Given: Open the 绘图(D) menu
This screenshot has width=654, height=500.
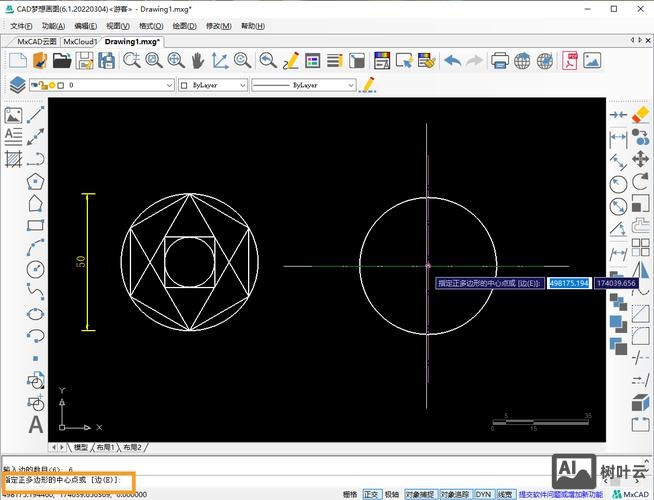Looking at the screenshot, I should [183, 25].
